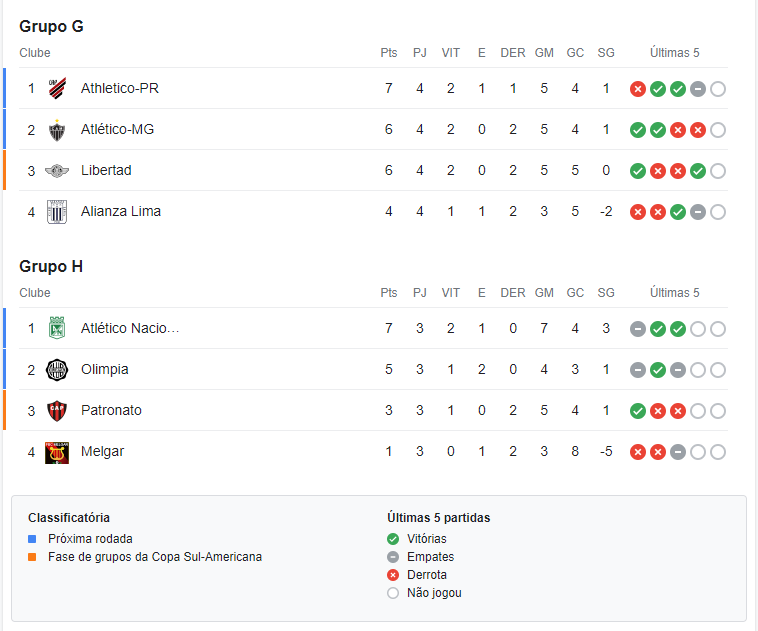Open Athletico-PR team link
Screen dimensions: 758x631
(x=119, y=88)
